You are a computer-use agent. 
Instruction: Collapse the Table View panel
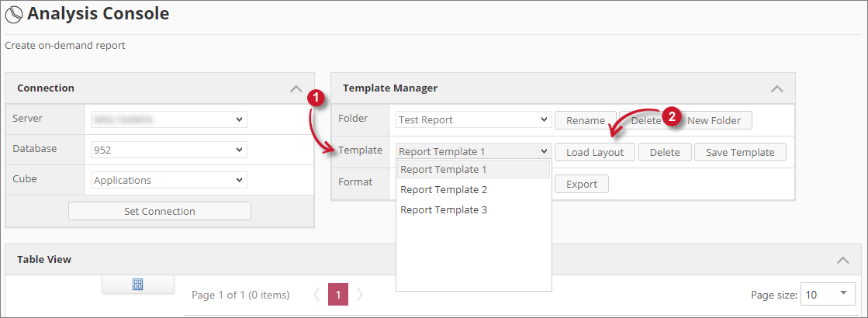pyautogui.click(x=843, y=260)
